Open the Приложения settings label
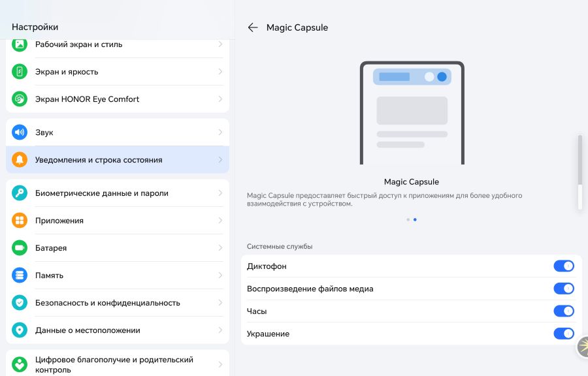The width and height of the screenshot is (588, 376). pyautogui.click(x=59, y=220)
